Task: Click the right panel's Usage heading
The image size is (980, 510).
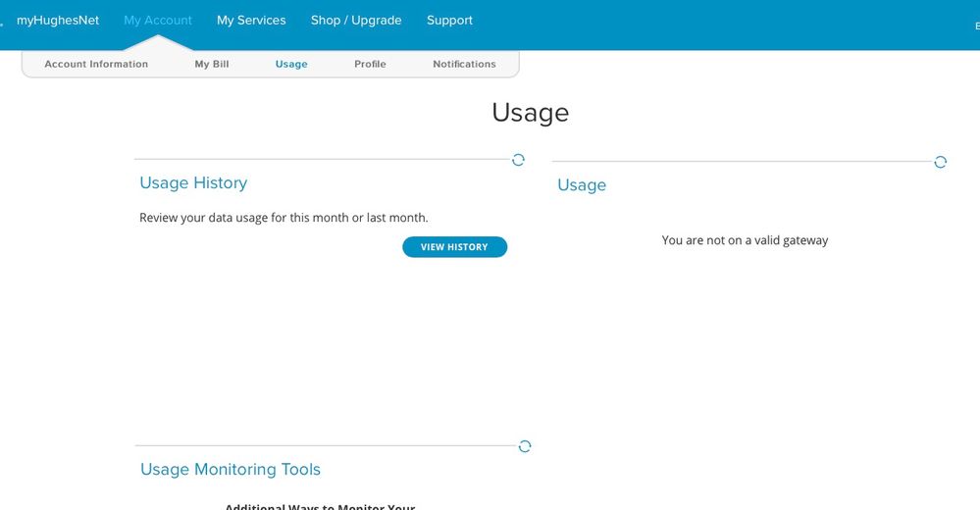Action: click(x=582, y=185)
